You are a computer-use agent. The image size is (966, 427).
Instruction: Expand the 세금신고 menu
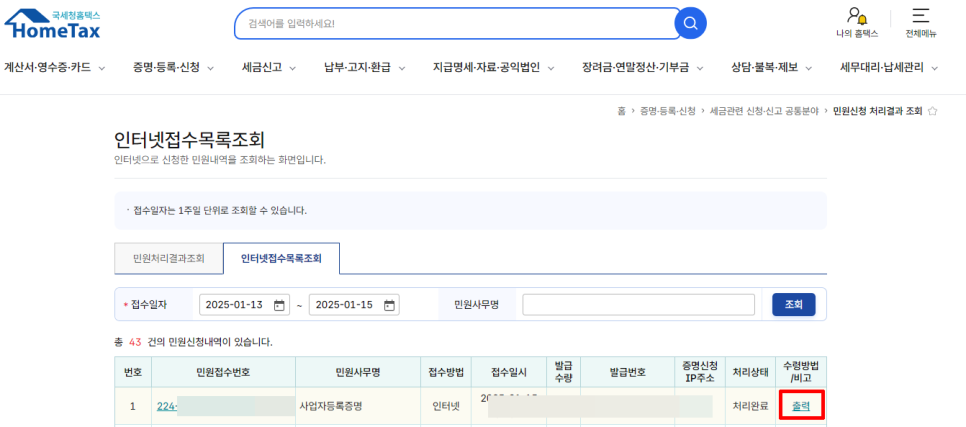tap(269, 68)
